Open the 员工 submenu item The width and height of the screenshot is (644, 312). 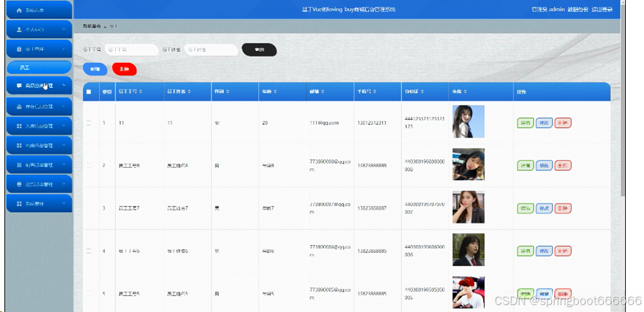39,68
